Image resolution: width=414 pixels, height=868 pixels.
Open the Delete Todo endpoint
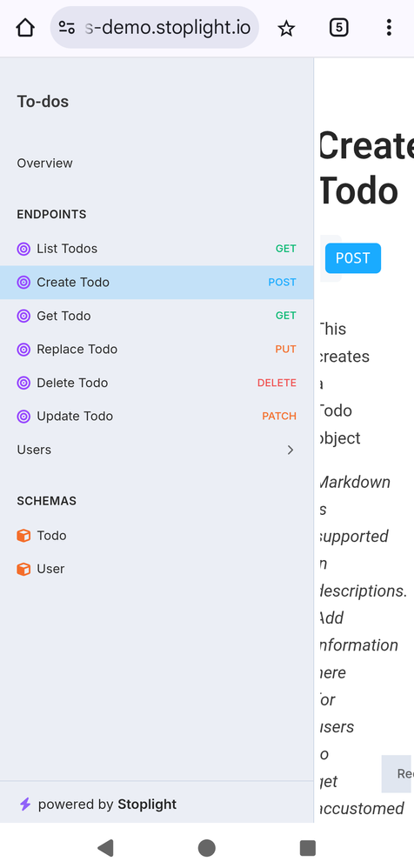coord(157,383)
